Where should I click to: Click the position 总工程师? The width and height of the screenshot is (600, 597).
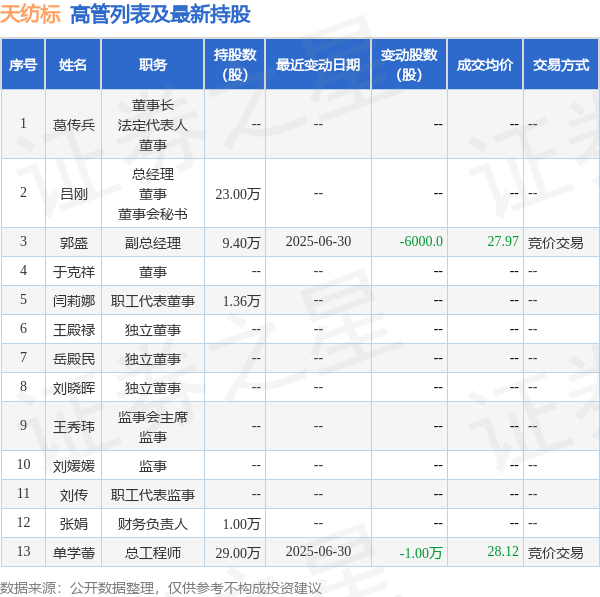click(153, 553)
